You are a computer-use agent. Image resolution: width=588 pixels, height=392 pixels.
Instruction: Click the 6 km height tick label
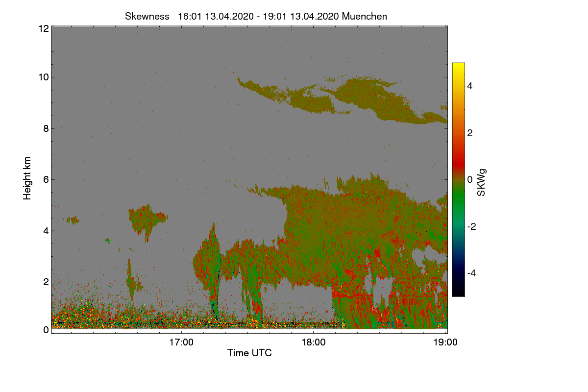[46, 179]
